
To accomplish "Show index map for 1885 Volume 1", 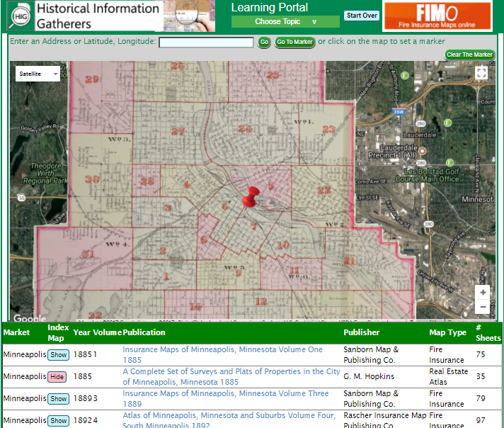I will (x=59, y=354).
